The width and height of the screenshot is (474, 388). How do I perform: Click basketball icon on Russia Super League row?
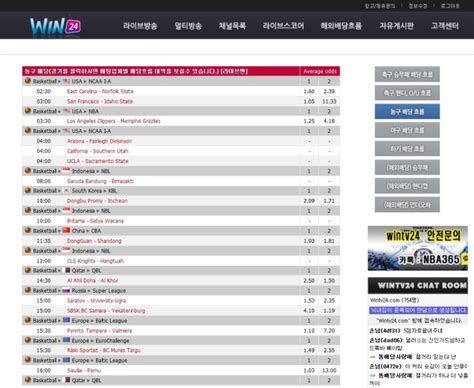click(x=28, y=290)
